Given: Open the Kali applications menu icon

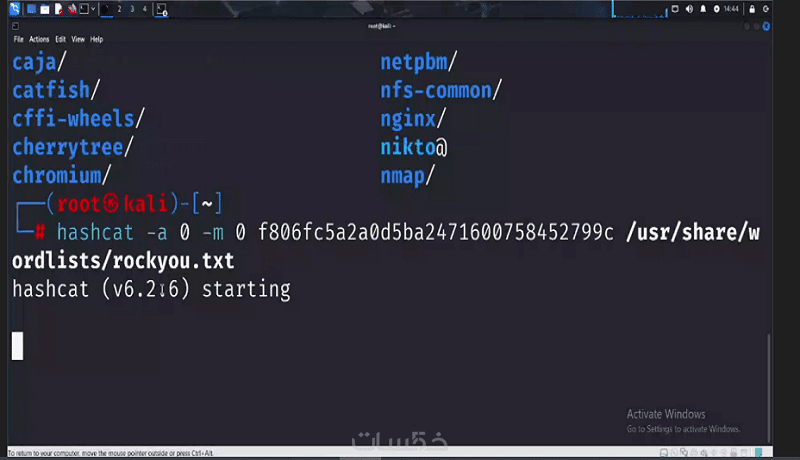Looking at the screenshot, I should [15, 9].
